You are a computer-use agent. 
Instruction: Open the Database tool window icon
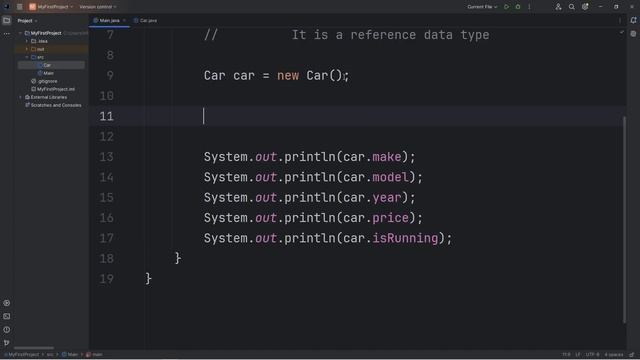tap(633, 34)
